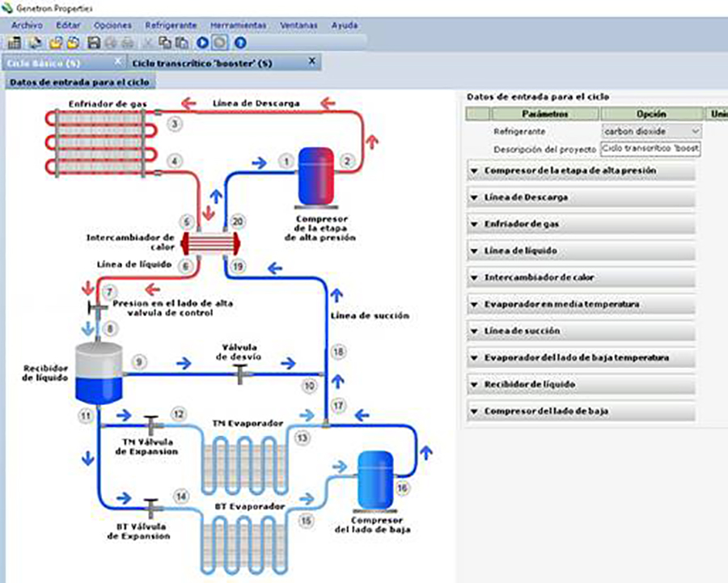
Task: Click the copy icon in the toolbar
Action: [165, 42]
